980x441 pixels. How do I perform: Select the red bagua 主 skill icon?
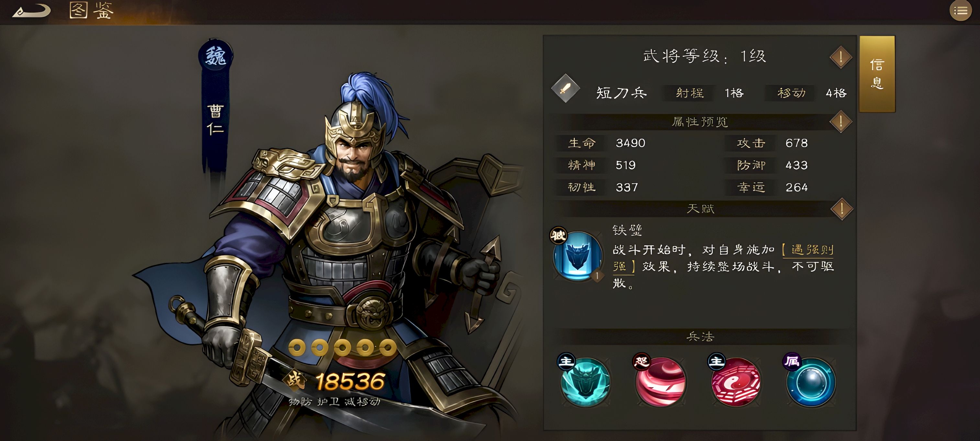point(736,382)
